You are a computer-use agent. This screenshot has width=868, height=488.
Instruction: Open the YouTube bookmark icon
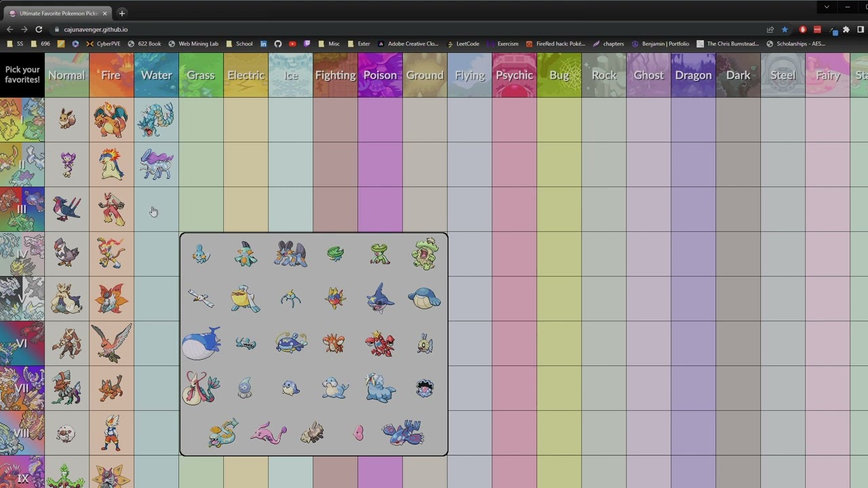click(x=292, y=43)
